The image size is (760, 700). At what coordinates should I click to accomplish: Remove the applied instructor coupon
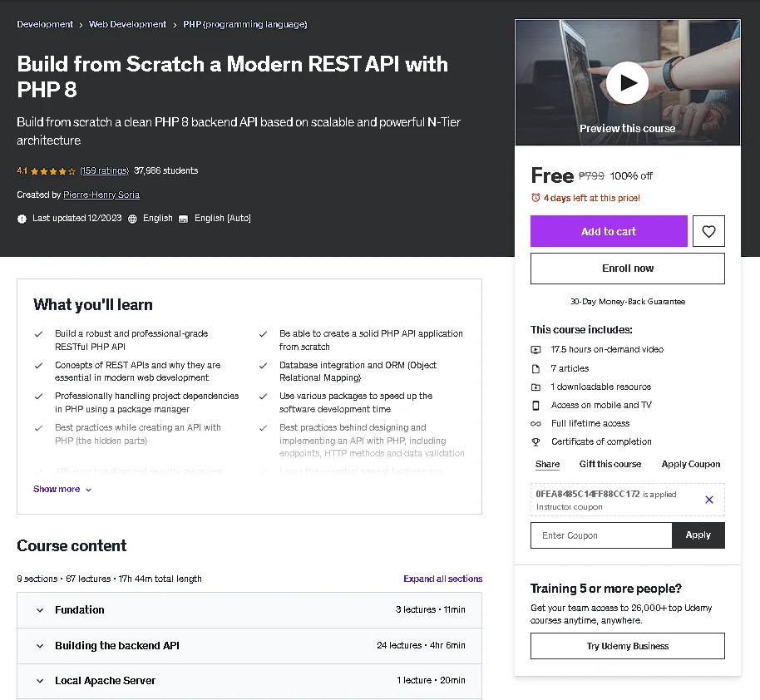[x=708, y=500]
